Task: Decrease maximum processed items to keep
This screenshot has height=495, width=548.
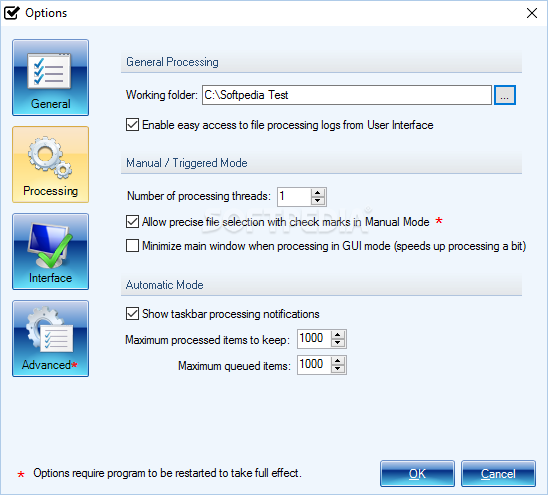Action: point(338,343)
